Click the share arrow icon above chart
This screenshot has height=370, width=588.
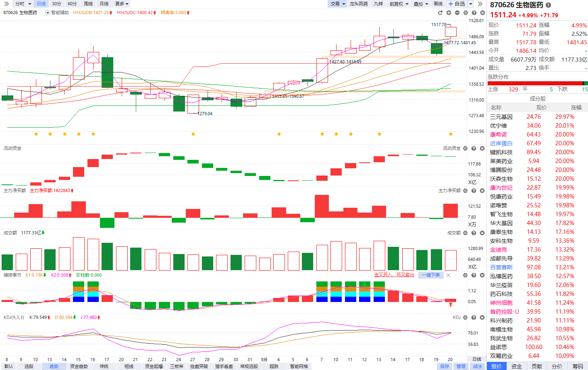tap(440, 13)
